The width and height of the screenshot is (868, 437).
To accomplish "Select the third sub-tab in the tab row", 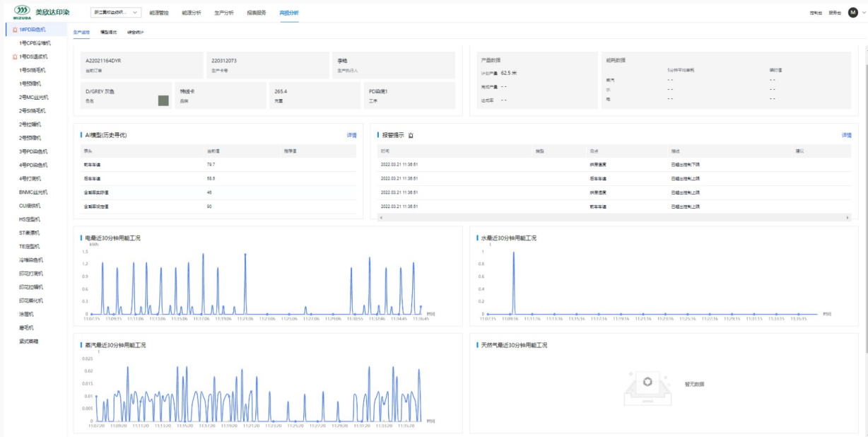I will tap(135, 33).
